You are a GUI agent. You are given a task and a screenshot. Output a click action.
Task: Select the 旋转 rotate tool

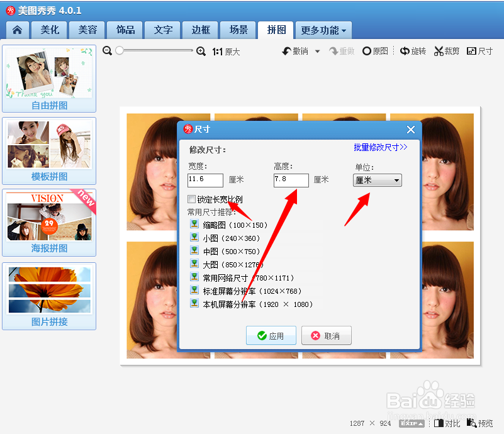pyautogui.click(x=413, y=51)
